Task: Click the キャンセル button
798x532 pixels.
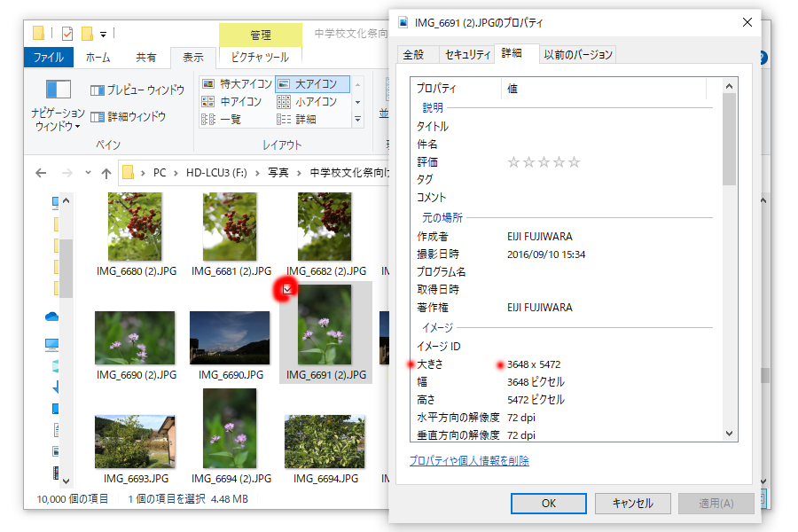Action: tap(632, 504)
